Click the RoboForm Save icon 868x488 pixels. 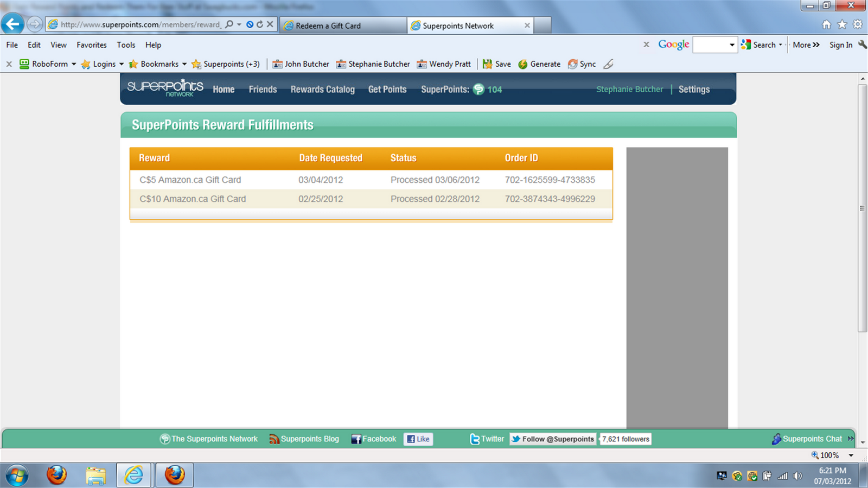(487, 64)
